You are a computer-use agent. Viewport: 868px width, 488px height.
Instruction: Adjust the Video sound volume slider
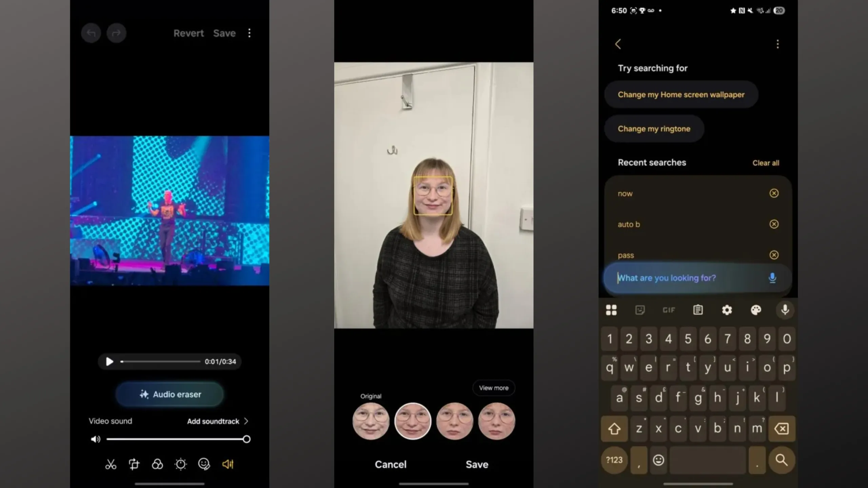(x=178, y=439)
